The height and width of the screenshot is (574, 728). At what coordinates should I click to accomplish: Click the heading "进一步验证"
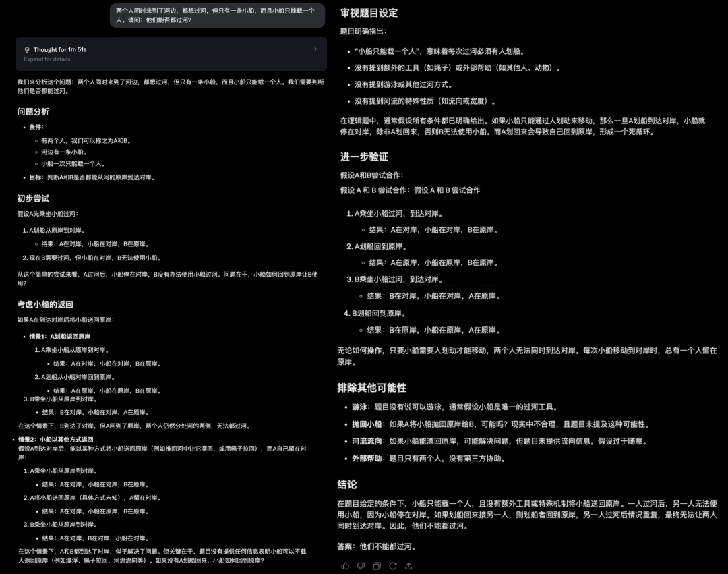point(364,157)
